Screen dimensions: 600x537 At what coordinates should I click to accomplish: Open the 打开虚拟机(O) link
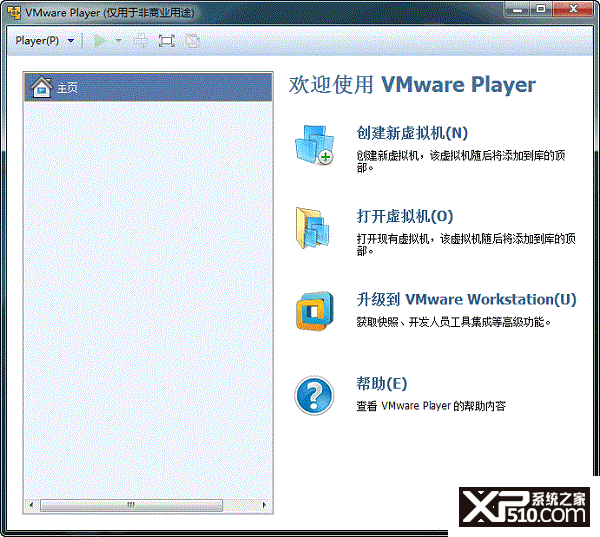pos(405,216)
